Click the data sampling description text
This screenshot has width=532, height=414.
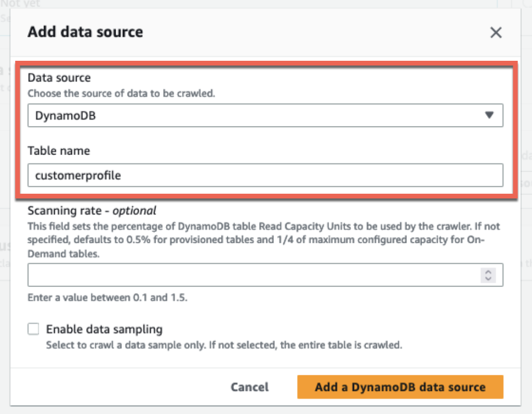click(224, 345)
